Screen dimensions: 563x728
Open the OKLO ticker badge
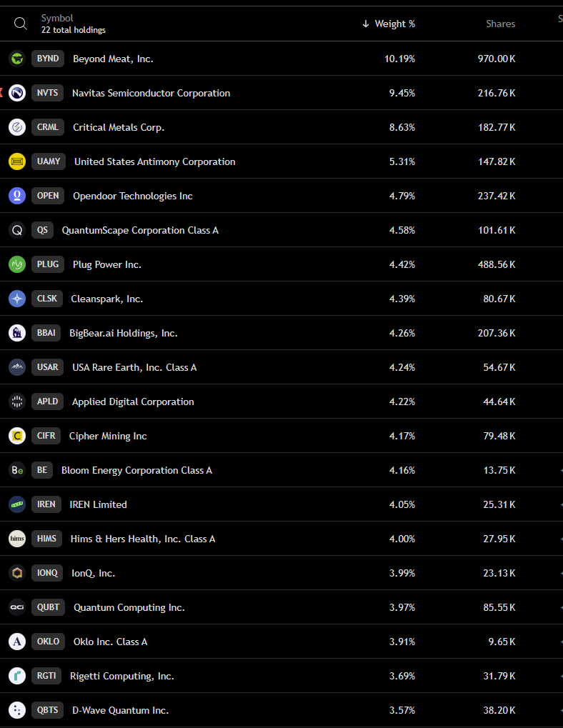click(x=49, y=642)
